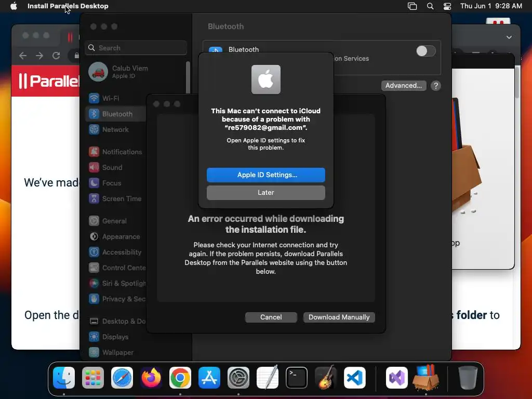This screenshot has width=532, height=399.
Task: Open Visual Studio from the Dock
Action: pos(396,378)
